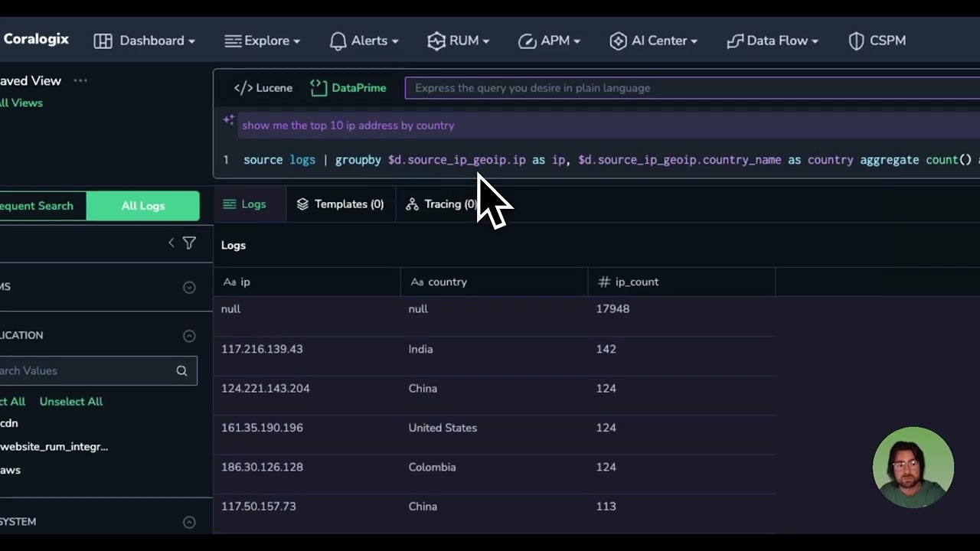This screenshot has width=980, height=551.
Task: Collapse the Application filter section
Action: (189, 336)
